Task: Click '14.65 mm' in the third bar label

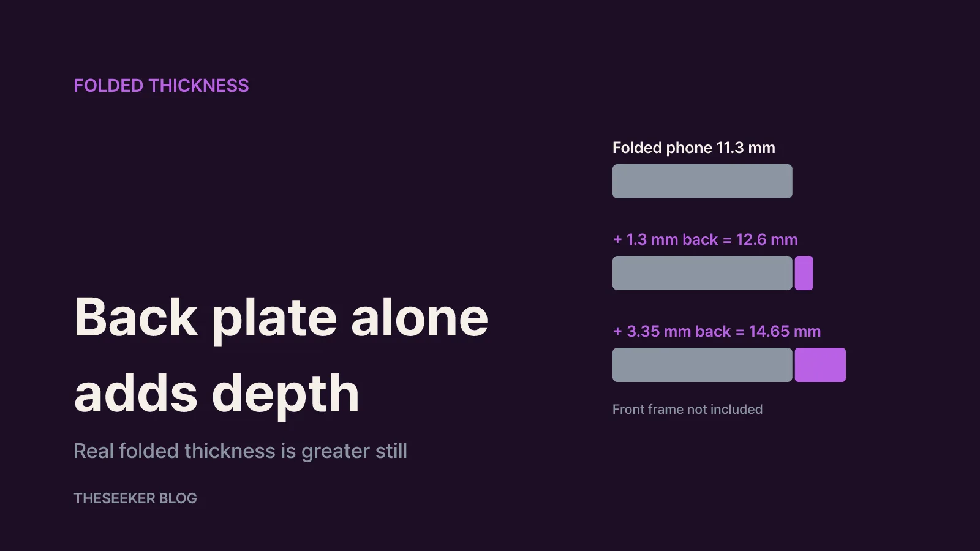Action: coord(785,331)
